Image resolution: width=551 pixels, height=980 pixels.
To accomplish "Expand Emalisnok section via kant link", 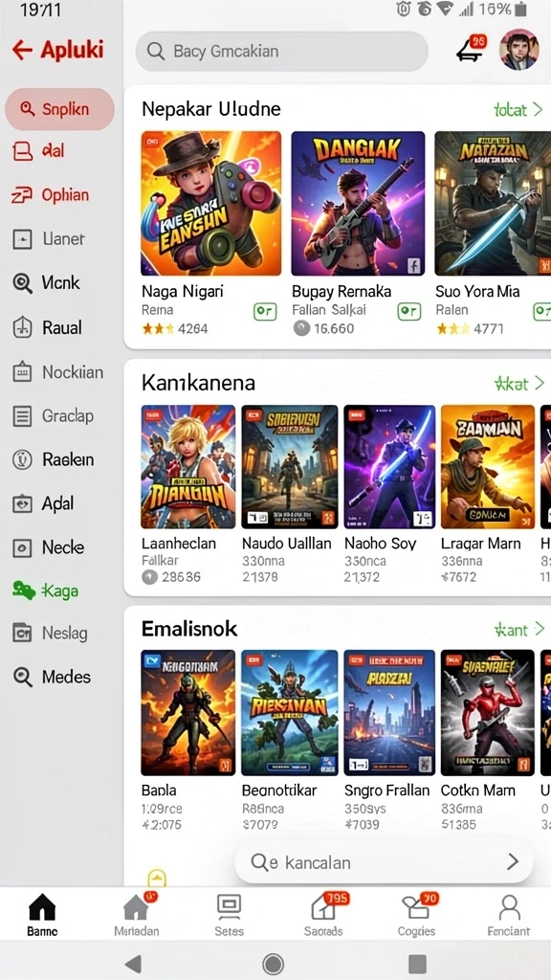I will [518, 630].
